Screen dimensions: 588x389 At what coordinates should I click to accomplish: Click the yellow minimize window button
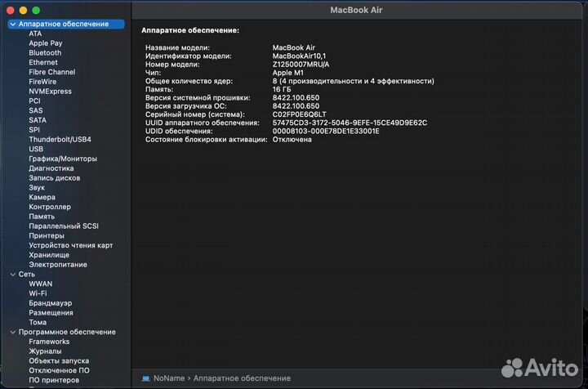pyautogui.click(x=23, y=10)
